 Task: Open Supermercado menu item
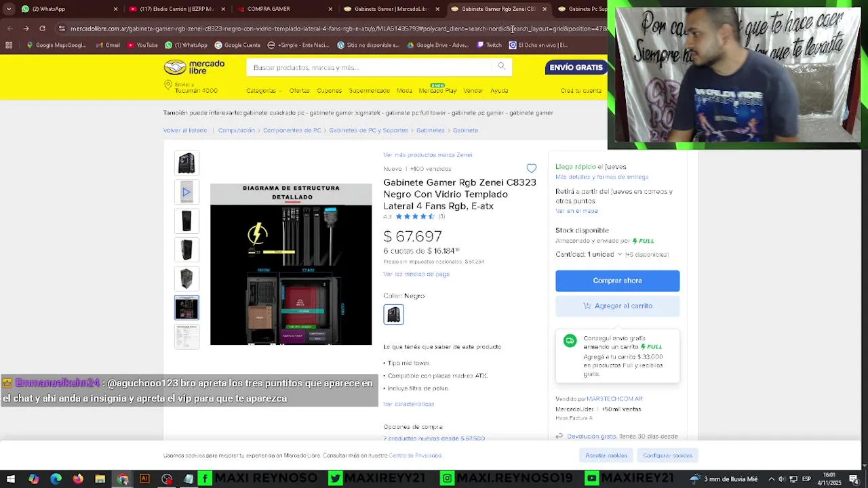370,91
